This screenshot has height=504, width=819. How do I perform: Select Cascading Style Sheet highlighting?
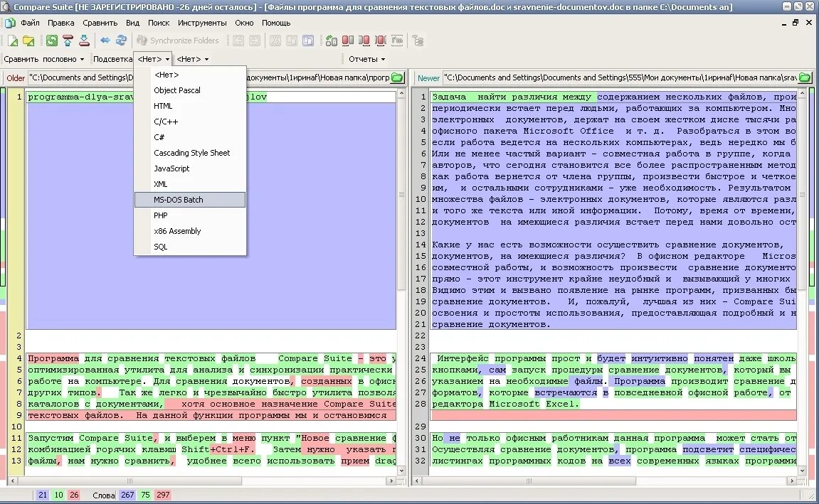(x=189, y=153)
